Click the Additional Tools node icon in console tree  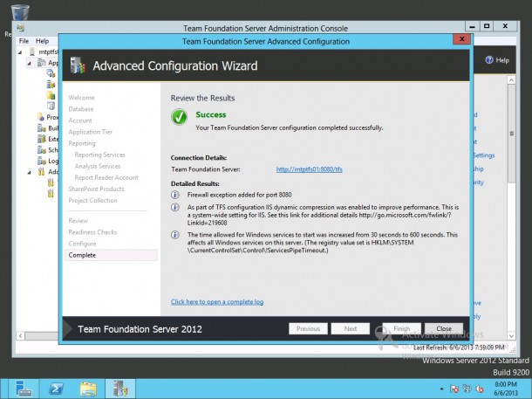[41, 171]
